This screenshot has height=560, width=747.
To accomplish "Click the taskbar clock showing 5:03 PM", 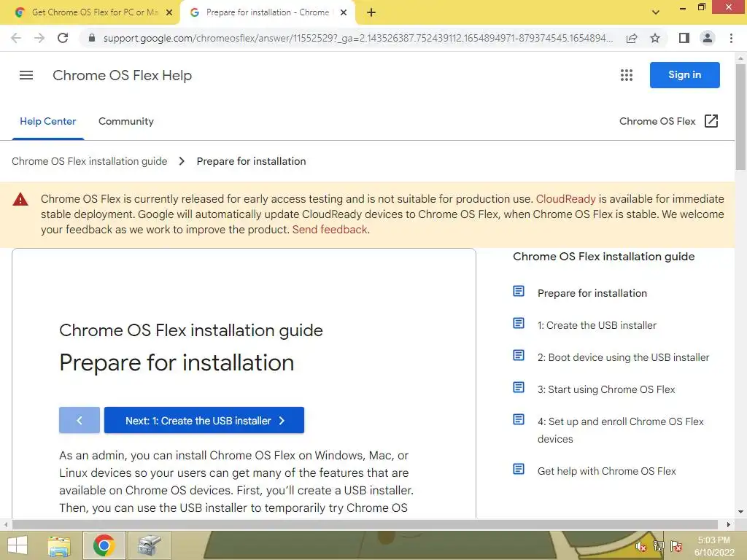I will point(713,546).
